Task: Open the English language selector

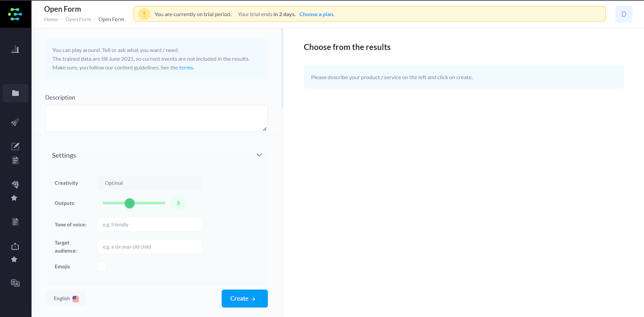Action: (x=66, y=298)
